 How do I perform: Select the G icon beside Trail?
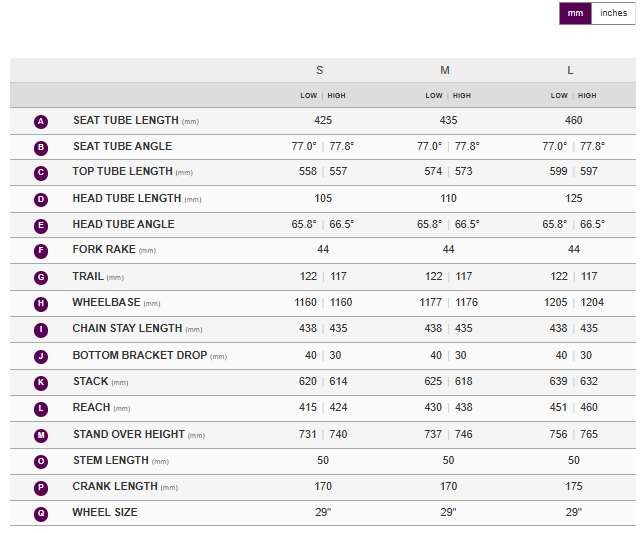point(41,277)
